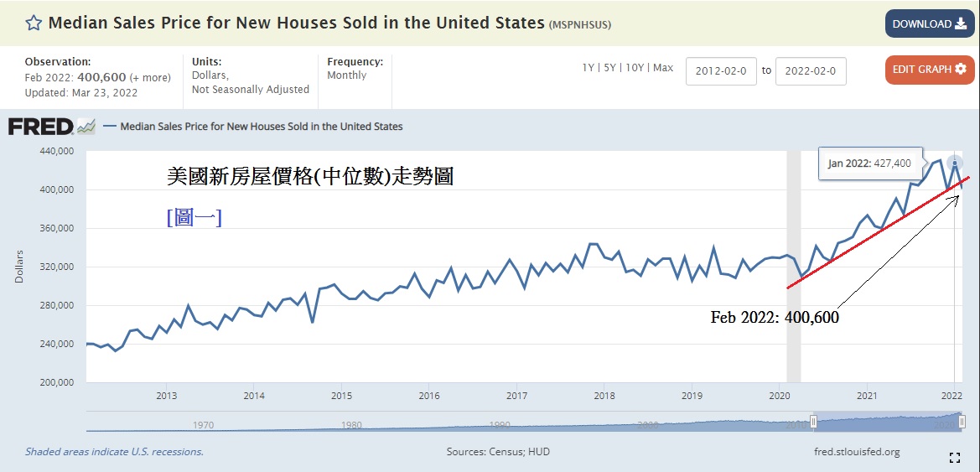
Task: Click the right handle of range slider
Action: [x=962, y=422]
